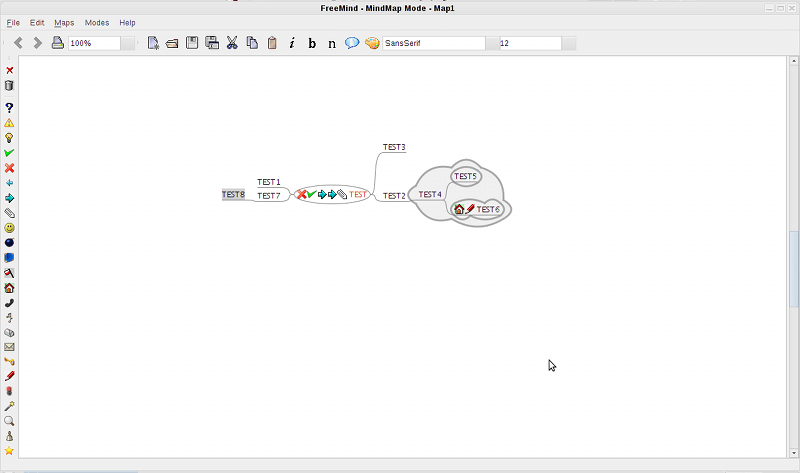This screenshot has height=473, width=800.
Task: Click the cloud toolbar icon
Action: pyautogui.click(x=352, y=43)
